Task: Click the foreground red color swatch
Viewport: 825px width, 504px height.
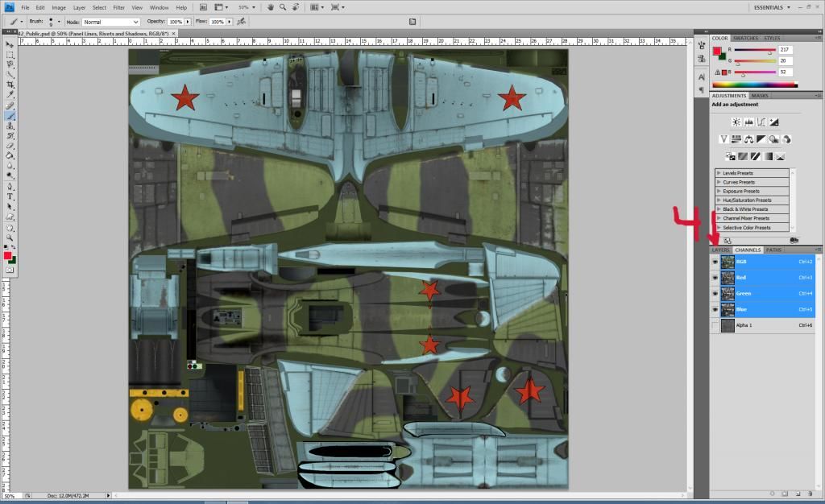Action: [x=8, y=255]
